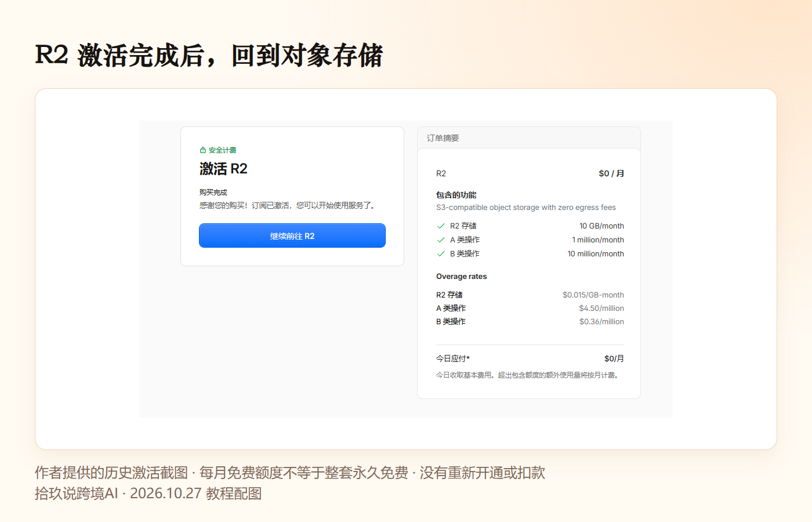Click the checkmark next to B 类操作

(x=441, y=254)
